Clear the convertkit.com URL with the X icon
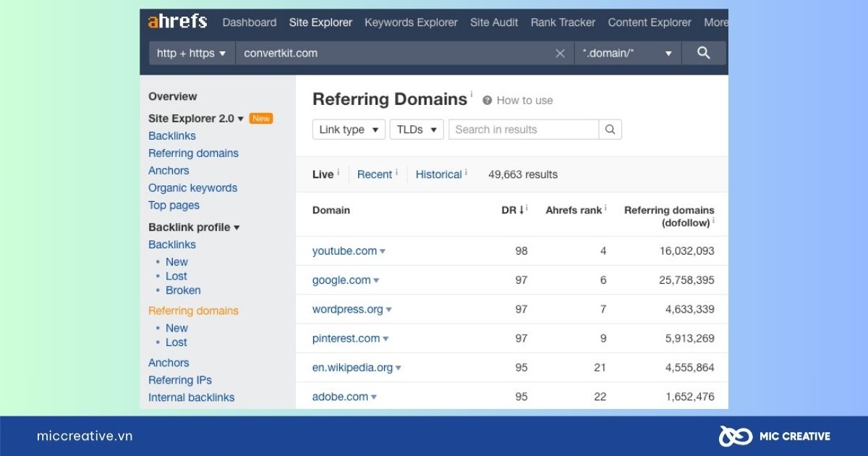Viewport: 868px width, 456px height. 560,53
